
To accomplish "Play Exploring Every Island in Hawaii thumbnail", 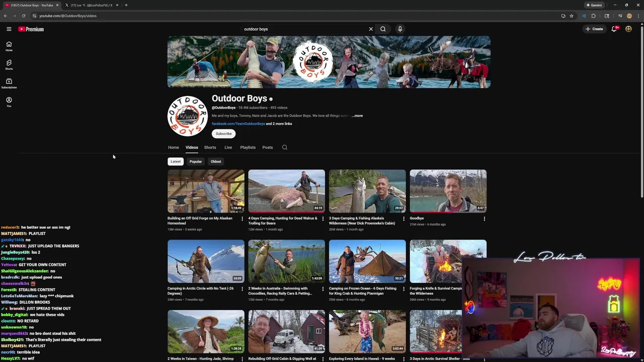I will coord(367,332).
